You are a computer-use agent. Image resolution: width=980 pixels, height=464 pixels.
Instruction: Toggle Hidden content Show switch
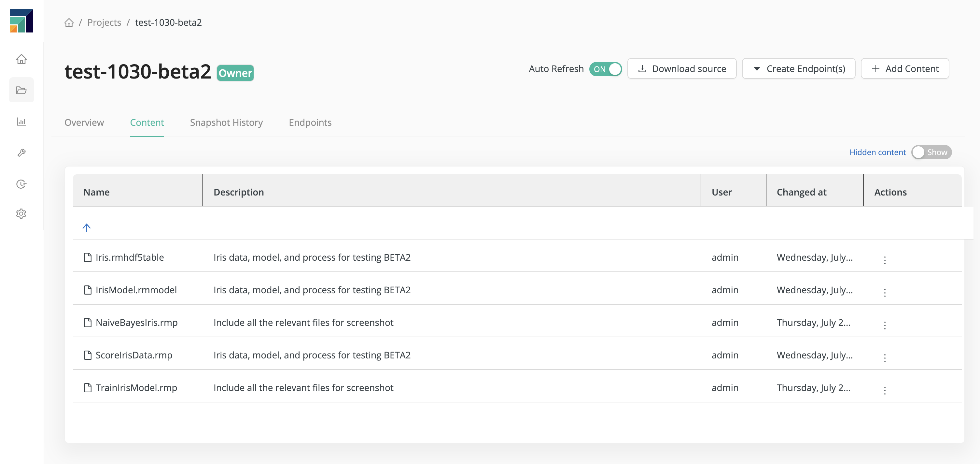pos(931,152)
